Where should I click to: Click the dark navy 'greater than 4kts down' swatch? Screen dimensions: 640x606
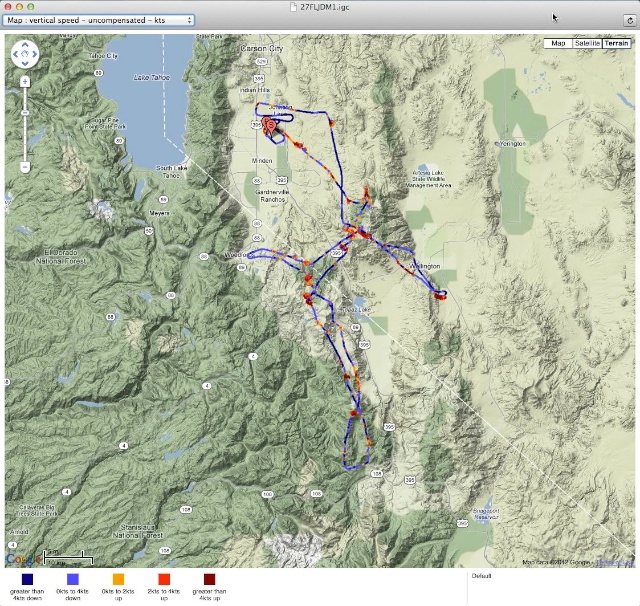point(25,578)
